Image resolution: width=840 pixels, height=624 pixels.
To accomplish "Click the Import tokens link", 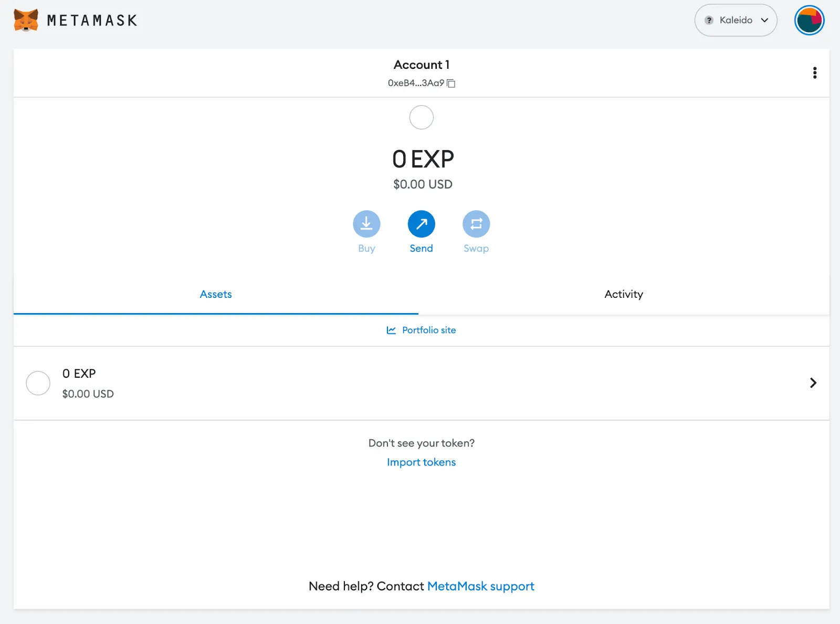I will [x=421, y=462].
